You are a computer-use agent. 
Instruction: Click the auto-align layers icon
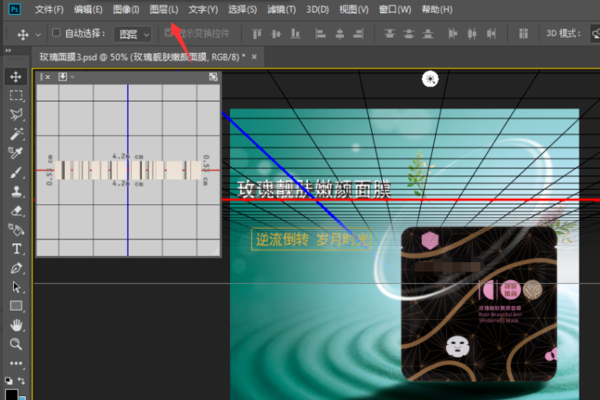[x=523, y=34]
